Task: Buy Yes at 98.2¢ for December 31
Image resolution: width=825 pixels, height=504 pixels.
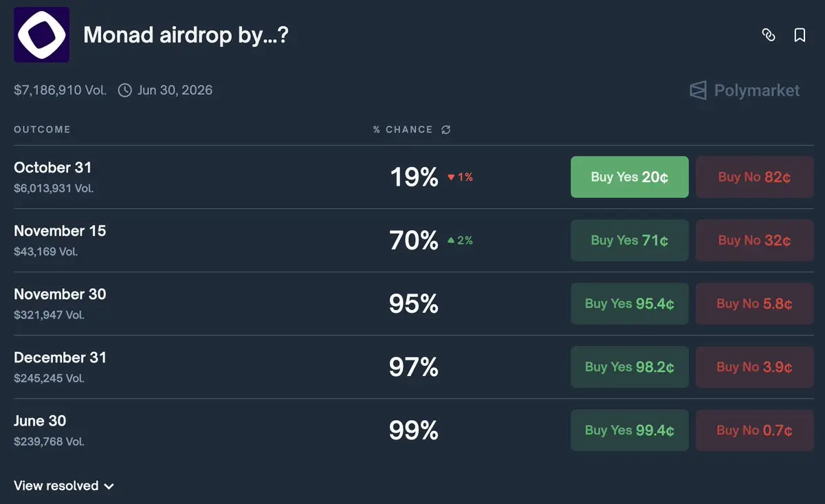Action: pyautogui.click(x=629, y=366)
